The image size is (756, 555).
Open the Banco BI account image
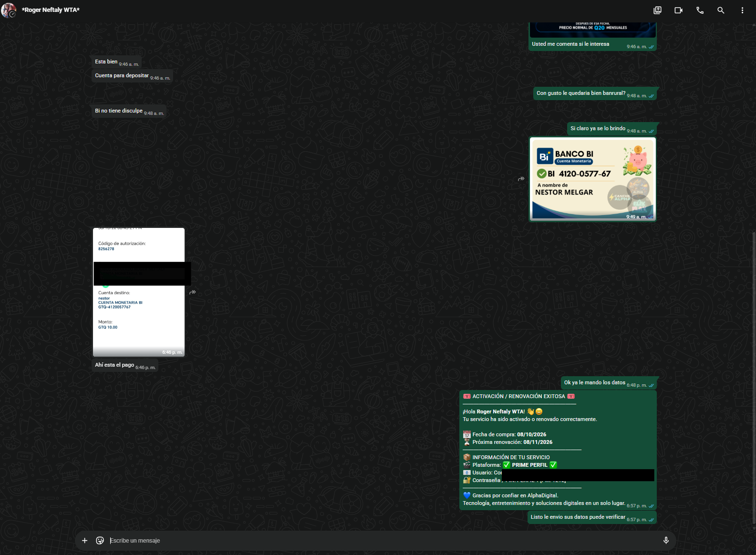coord(592,179)
